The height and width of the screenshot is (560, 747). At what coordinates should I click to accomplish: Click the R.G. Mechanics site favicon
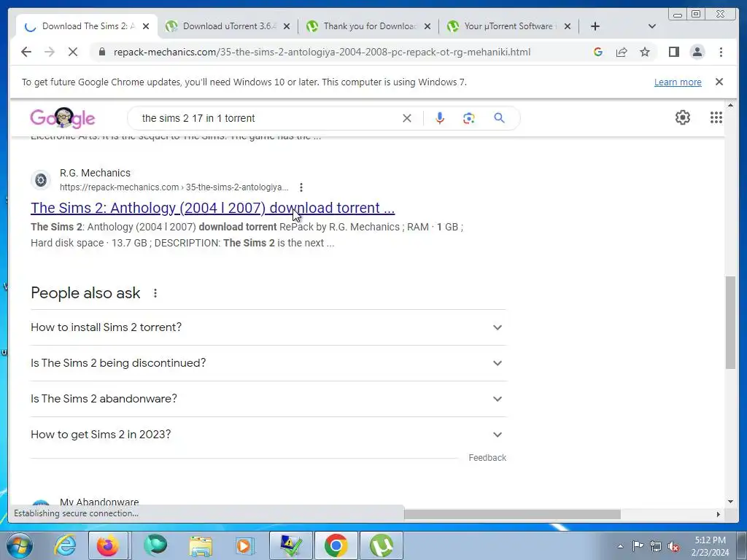pos(41,180)
